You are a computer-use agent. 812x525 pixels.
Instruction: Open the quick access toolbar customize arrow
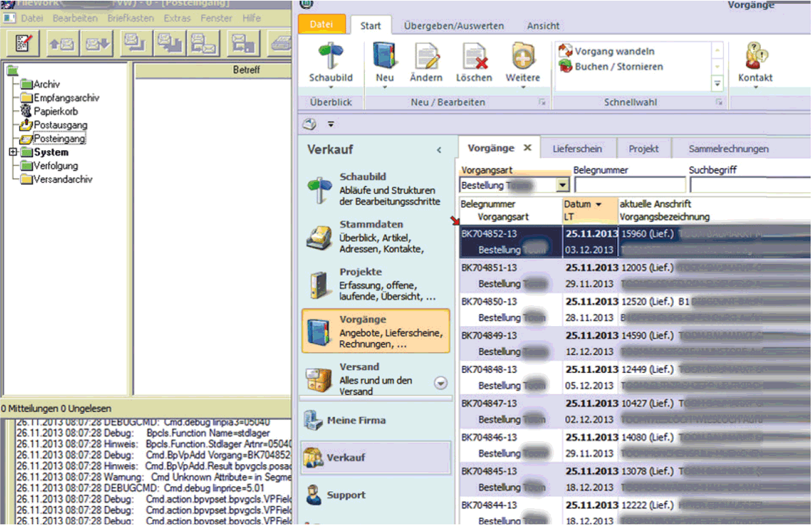(331, 124)
